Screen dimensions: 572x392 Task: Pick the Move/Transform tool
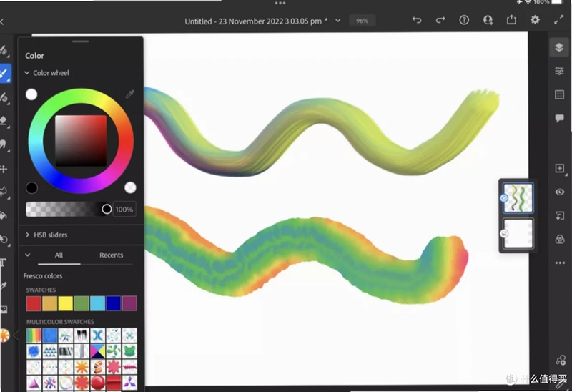pyautogui.click(x=4, y=169)
